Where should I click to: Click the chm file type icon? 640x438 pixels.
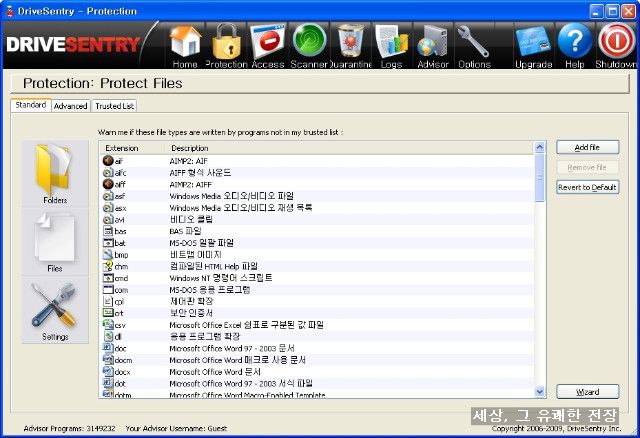pos(108,267)
